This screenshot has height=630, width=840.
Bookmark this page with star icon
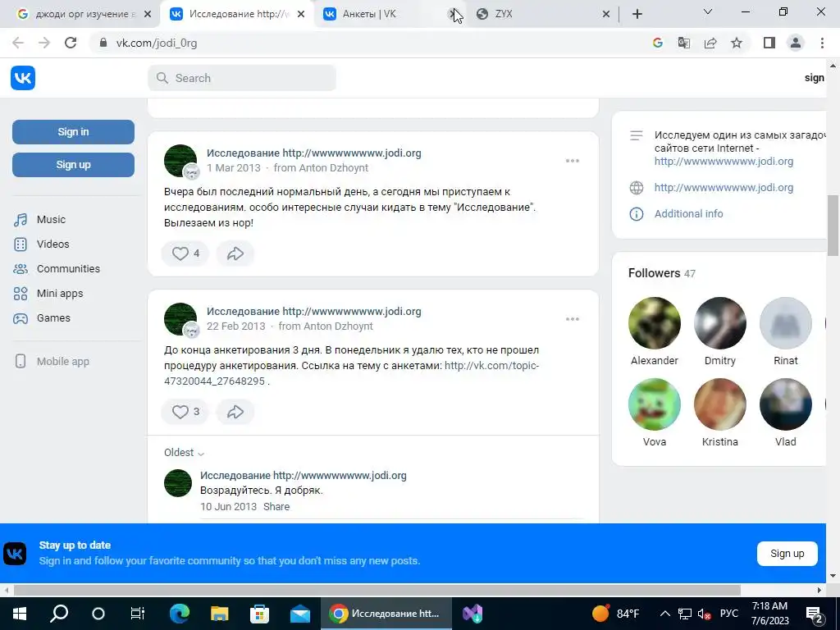click(737, 43)
